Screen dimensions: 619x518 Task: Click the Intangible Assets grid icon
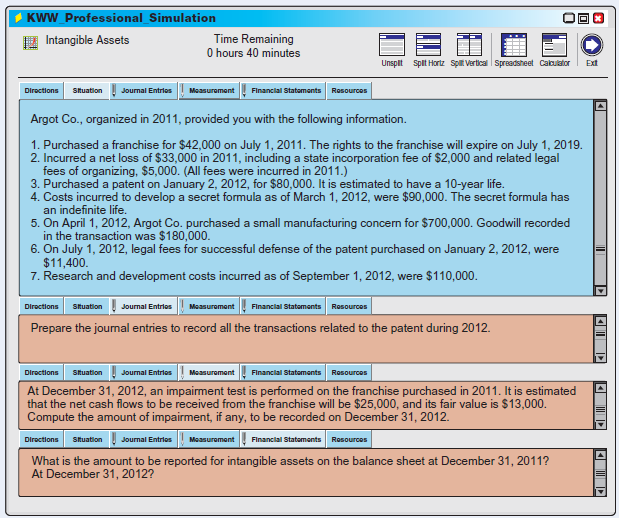point(29,43)
